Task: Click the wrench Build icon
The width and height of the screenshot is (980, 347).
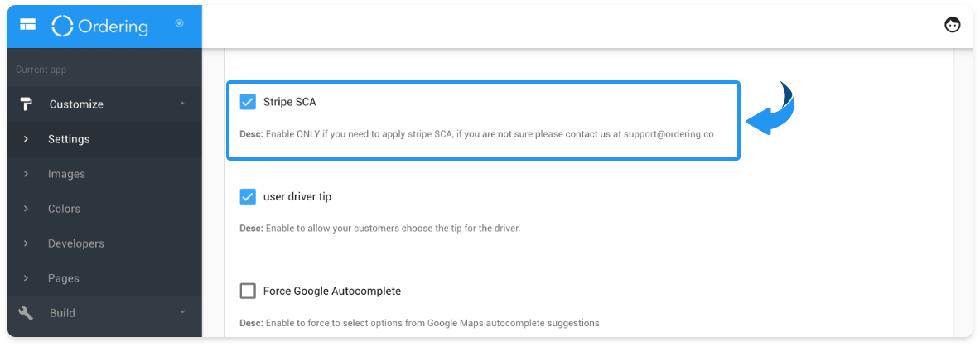Action: coord(26,312)
